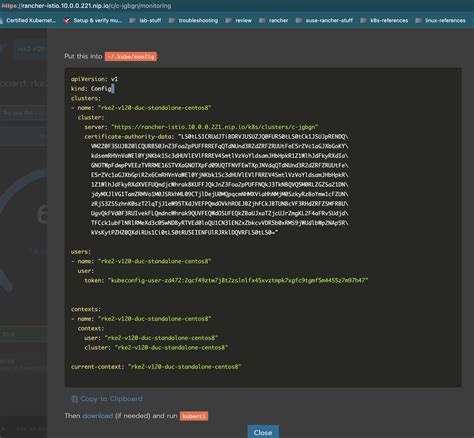Screen dimensions: 474x438
Task: Click the users: key line
Action: [81, 252]
